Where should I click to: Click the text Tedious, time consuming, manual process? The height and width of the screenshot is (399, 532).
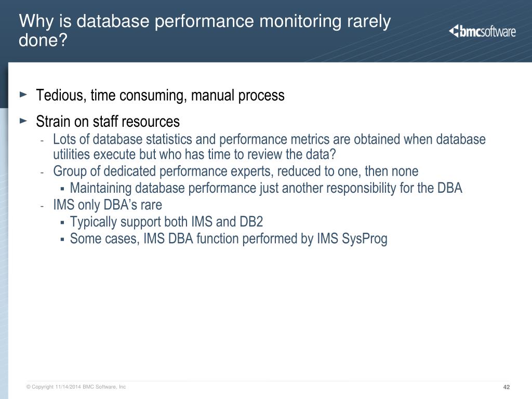(x=160, y=95)
